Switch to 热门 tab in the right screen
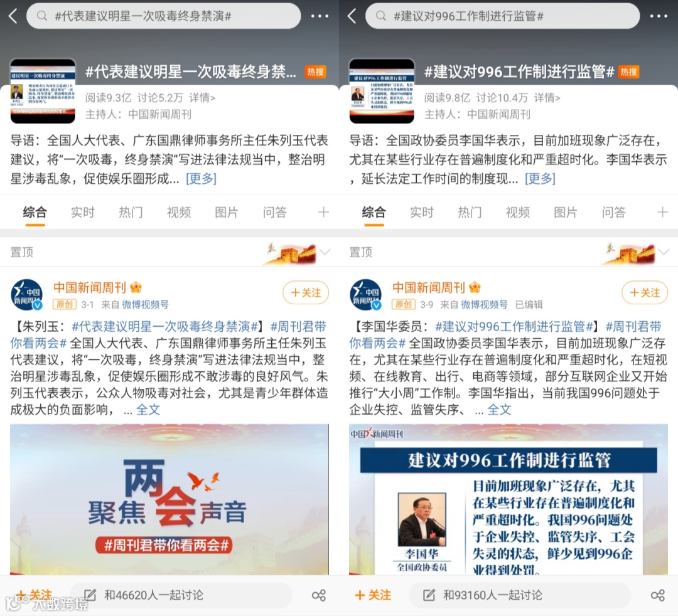 pos(470,212)
